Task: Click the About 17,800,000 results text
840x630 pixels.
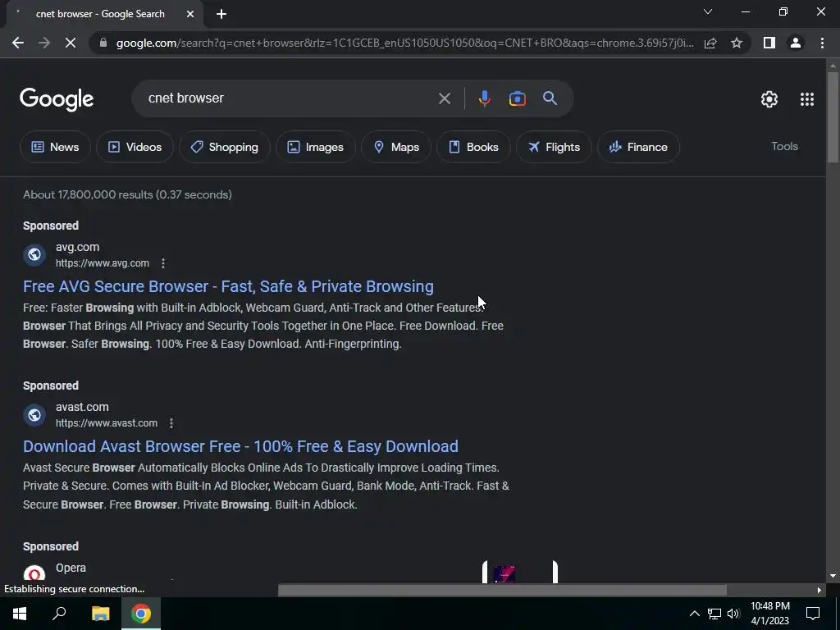Action: coord(127,195)
